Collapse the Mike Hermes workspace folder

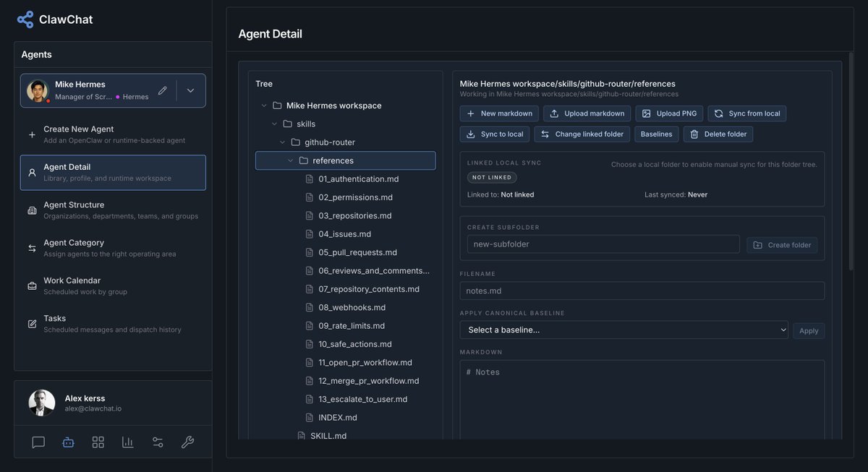click(x=264, y=106)
